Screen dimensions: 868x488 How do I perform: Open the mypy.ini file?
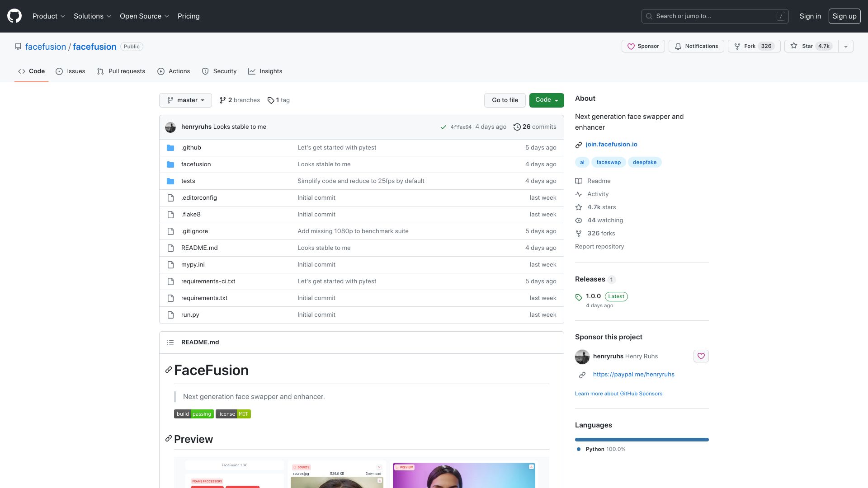point(193,265)
